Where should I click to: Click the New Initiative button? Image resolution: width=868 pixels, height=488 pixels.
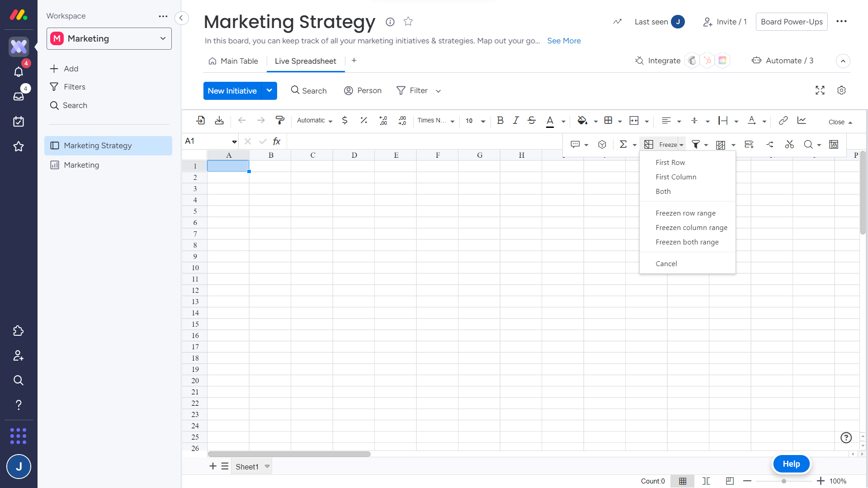[232, 91]
